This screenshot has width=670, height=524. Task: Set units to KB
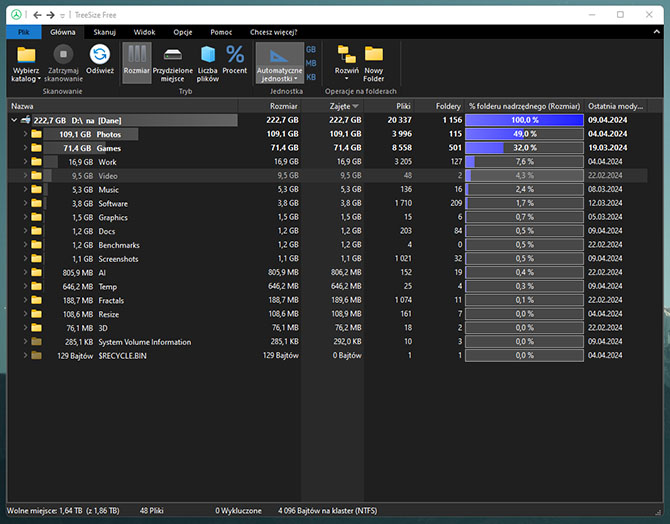pos(311,77)
